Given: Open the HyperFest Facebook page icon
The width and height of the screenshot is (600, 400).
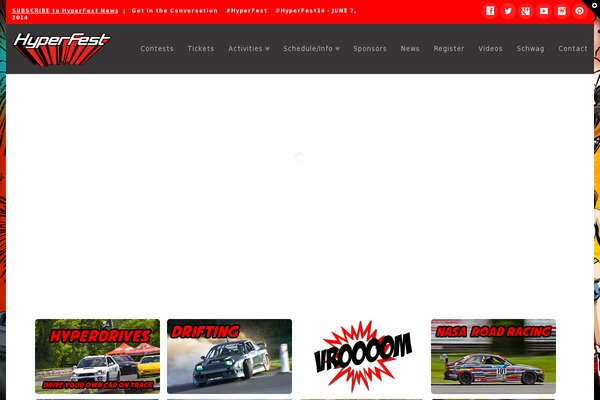Looking at the screenshot, I should click(490, 11).
